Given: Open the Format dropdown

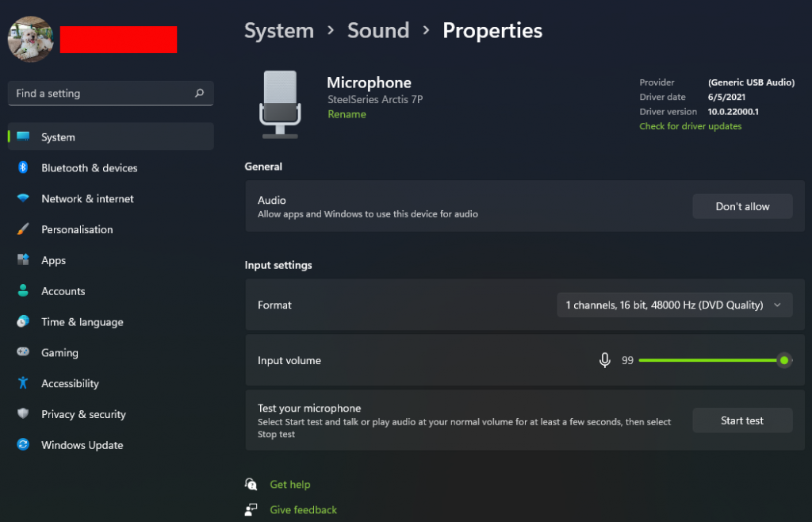Looking at the screenshot, I should tap(675, 305).
